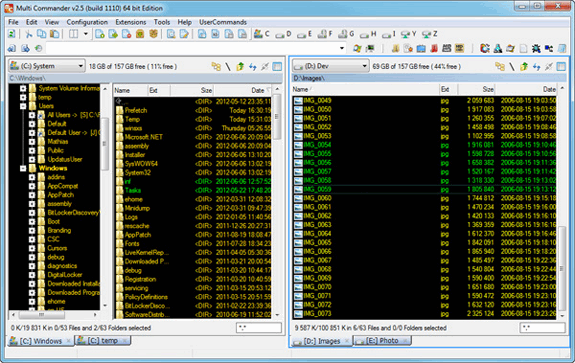The width and height of the screenshot is (575, 363).
Task: Click the left file list scrollbar thumb
Action: click(x=277, y=117)
